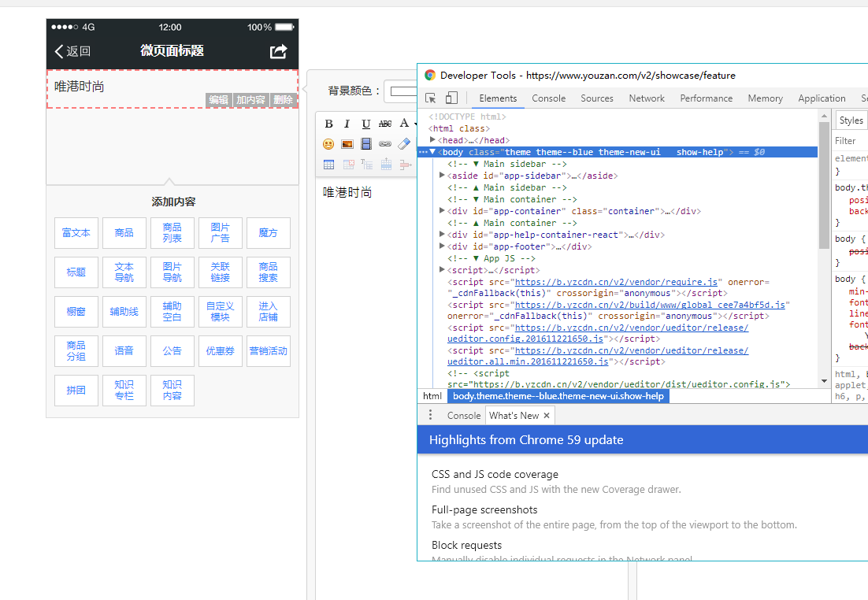This screenshot has width=868, height=600.
Task: Add a 拼团 group-buy module
Action: 76,391
